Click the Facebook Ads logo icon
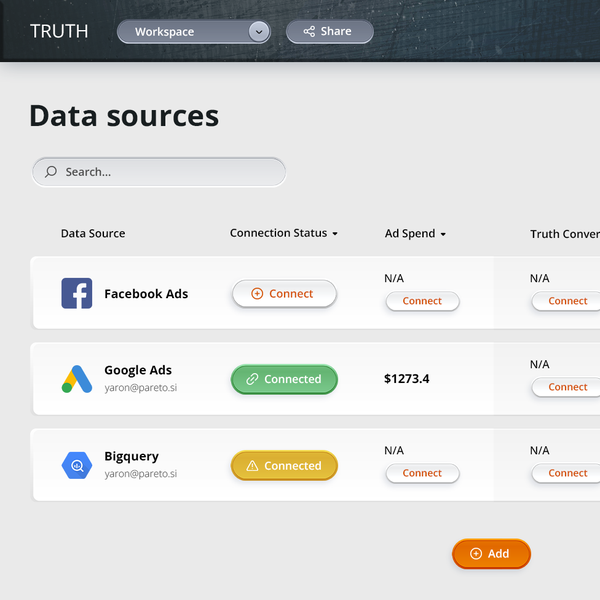Screen dimensions: 600x600 (77, 294)
